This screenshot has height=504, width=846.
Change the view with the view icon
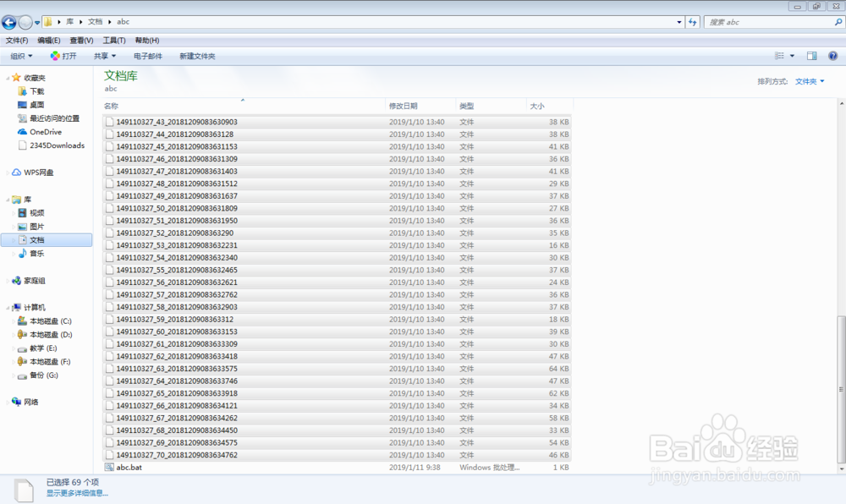coord(779,56)
